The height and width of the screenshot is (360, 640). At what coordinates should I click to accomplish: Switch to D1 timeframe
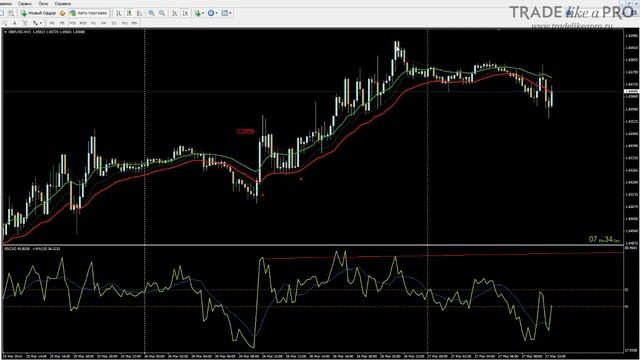[x=114, y=23]
